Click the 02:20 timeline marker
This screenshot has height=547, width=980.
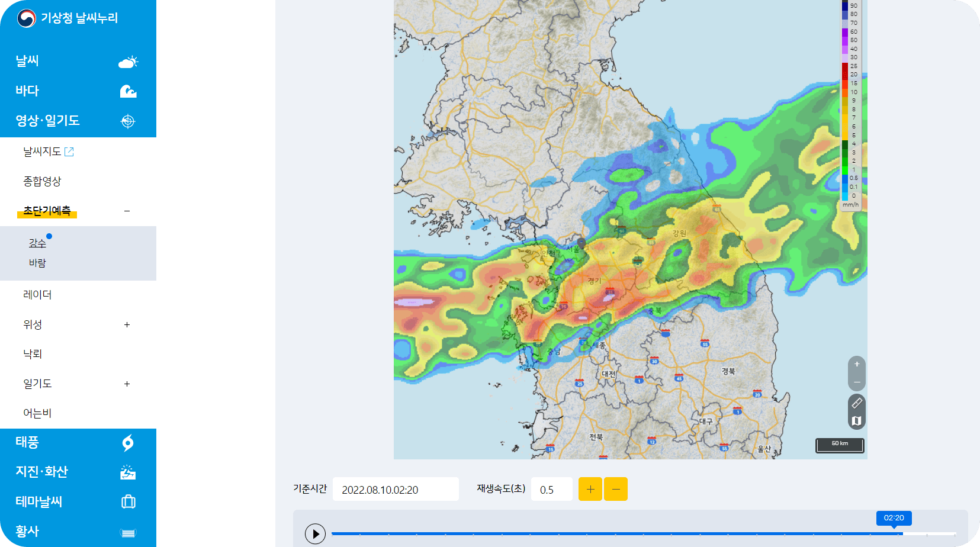pyautogui.click(x=894, y=518)
